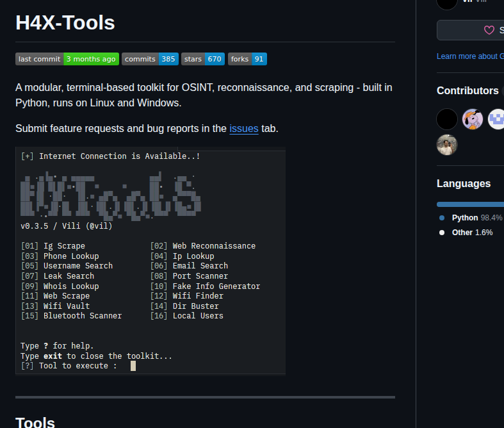
Task: Click 'Type exit to close the toolkit...' line
Action: [x=97, y=356]
